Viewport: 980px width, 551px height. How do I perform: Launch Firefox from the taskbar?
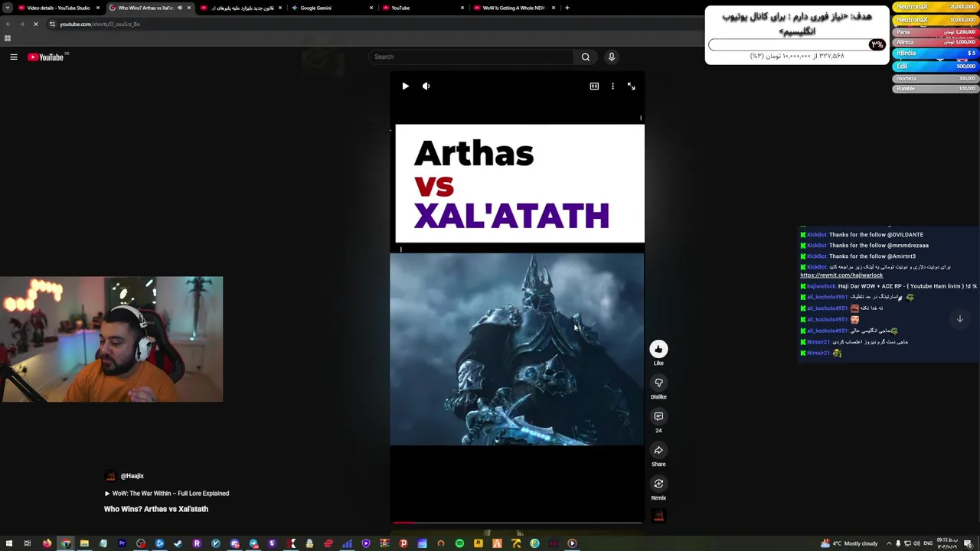pos(47,543)
